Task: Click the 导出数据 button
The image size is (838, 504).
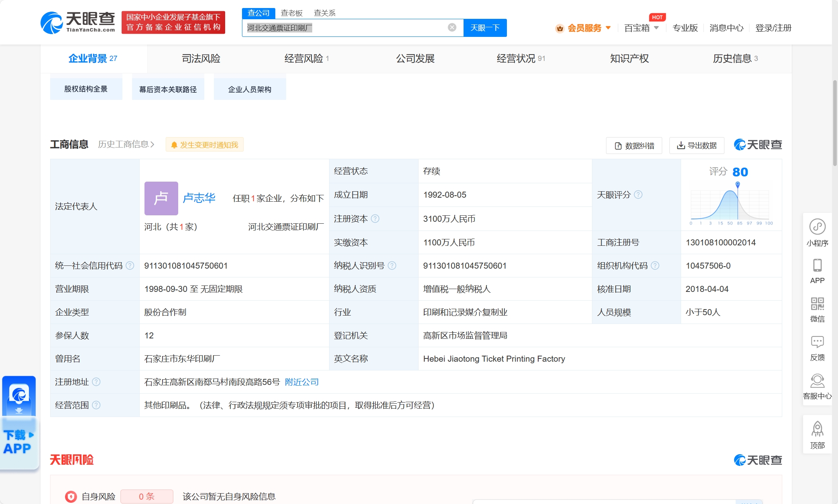Action: pos(697,145)
